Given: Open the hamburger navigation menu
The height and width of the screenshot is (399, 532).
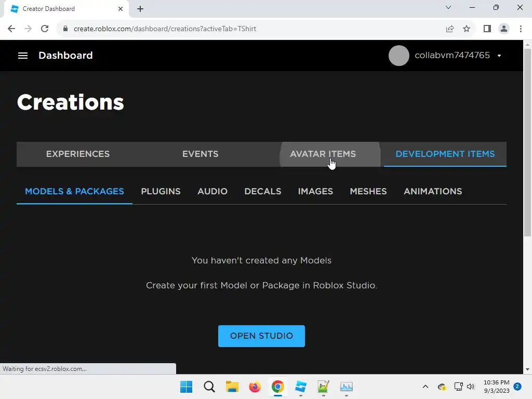Looking at the screenshot, I should [23, 55].
